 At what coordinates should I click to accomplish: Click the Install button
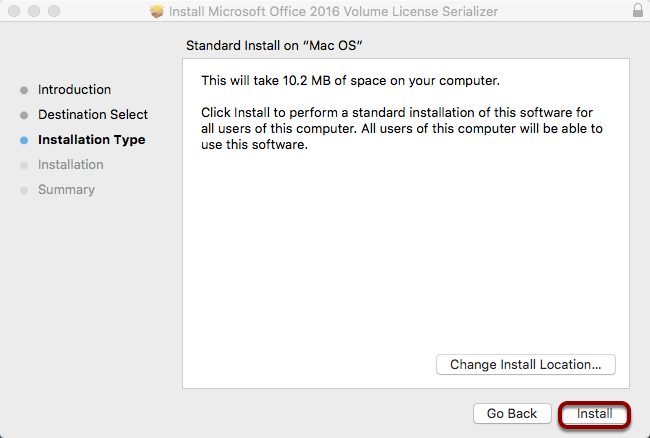(594, 414)
